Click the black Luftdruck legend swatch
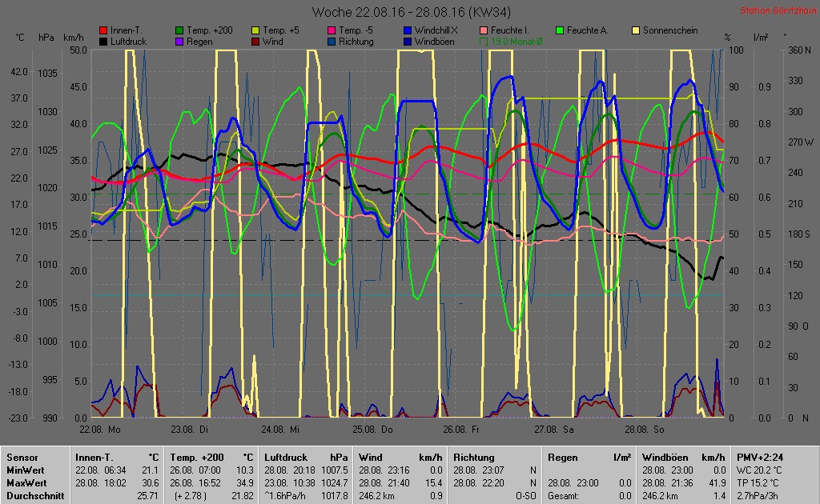Screen dimensions: 820x504 103,42
